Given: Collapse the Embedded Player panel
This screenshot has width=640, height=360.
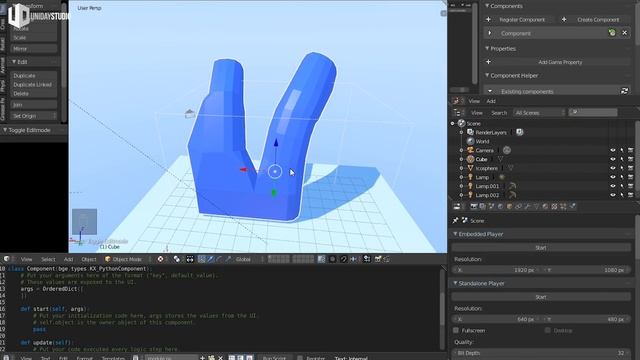Looking at the screenshot, I should (456, 234).
